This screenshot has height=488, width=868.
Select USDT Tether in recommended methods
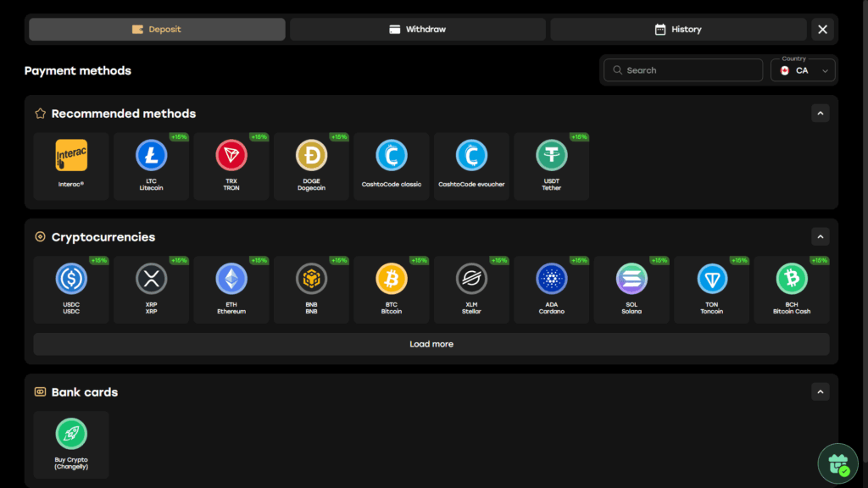(x=551, y=166)
